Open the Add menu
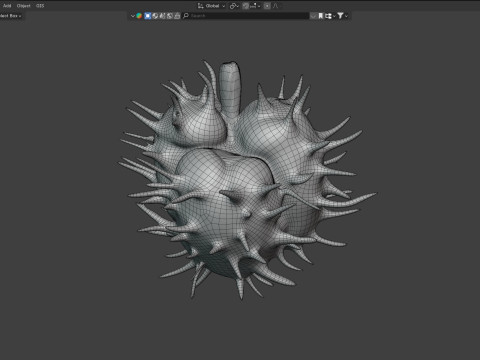480x360 pixels. pos(7,6)
